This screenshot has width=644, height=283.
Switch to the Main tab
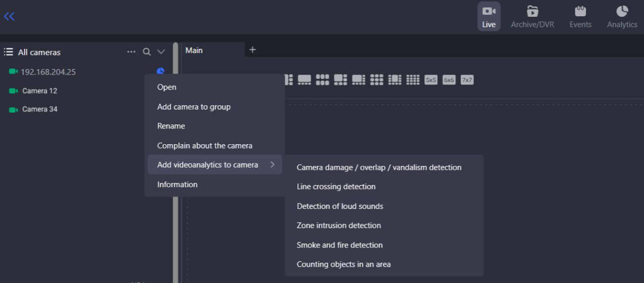coord(194,50)
